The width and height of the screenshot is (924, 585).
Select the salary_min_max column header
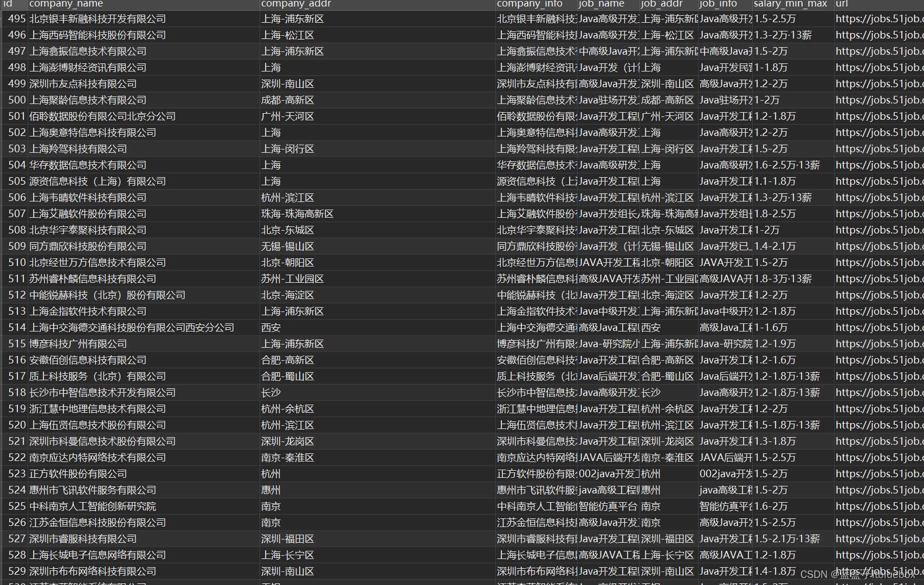click(790, 4)
